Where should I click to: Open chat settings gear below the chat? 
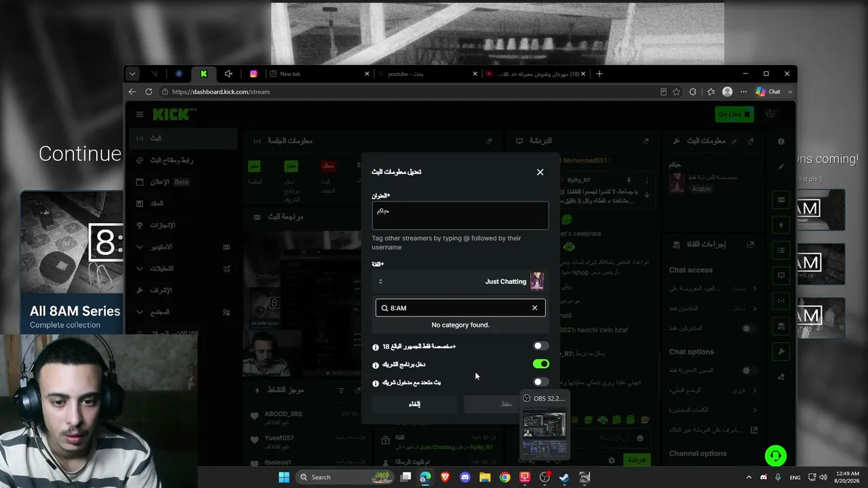click(x=611, y=460)
